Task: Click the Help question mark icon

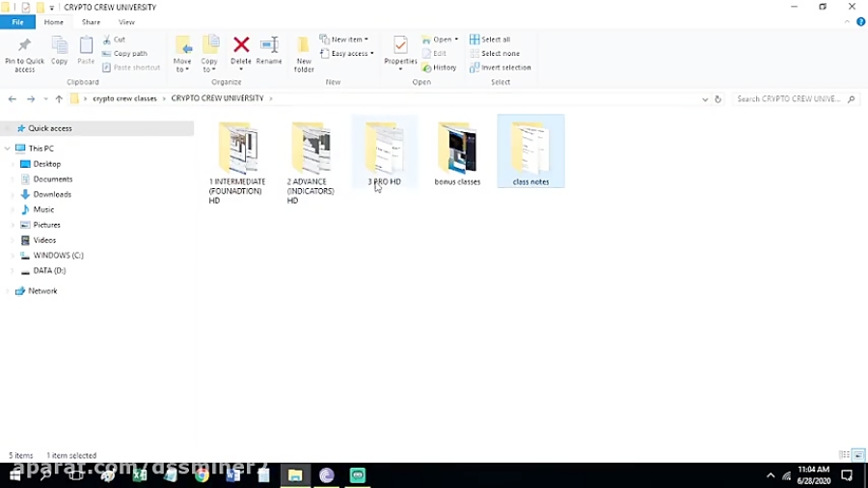Action: (860, 22)
